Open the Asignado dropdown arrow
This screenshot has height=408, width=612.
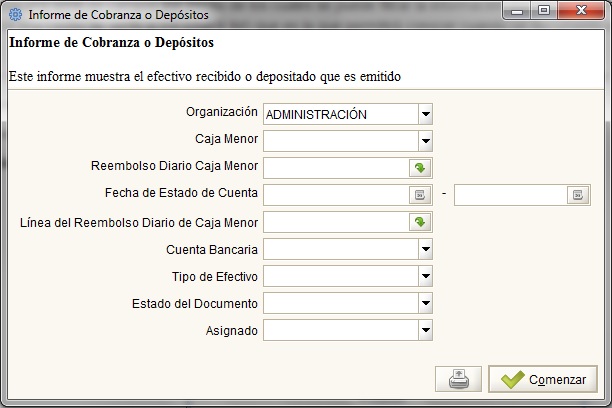(425, 330)
